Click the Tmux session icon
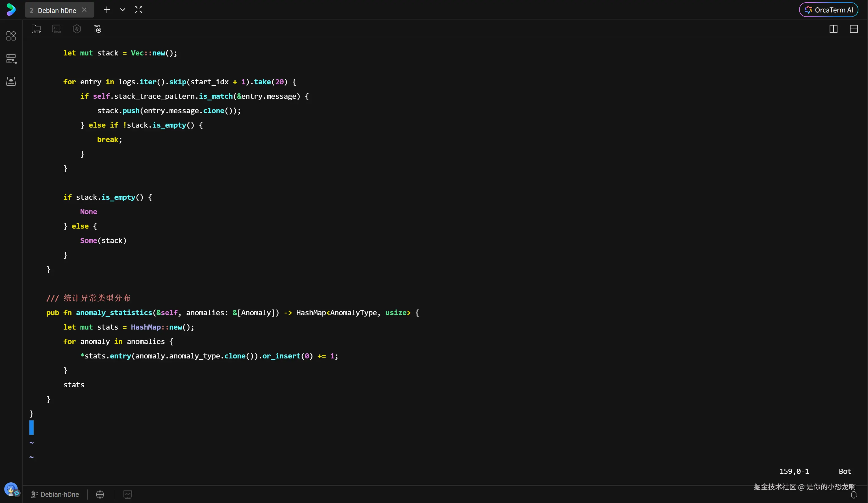 tap(57, 29)
